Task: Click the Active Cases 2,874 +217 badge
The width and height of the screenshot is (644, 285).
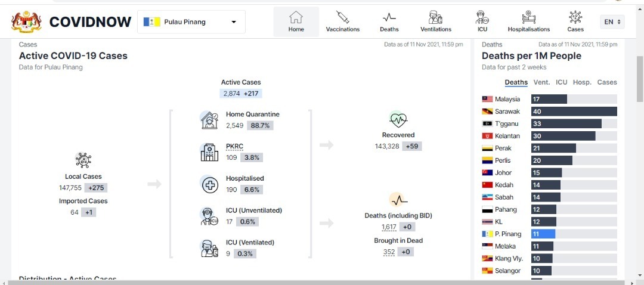Action: 241,94
